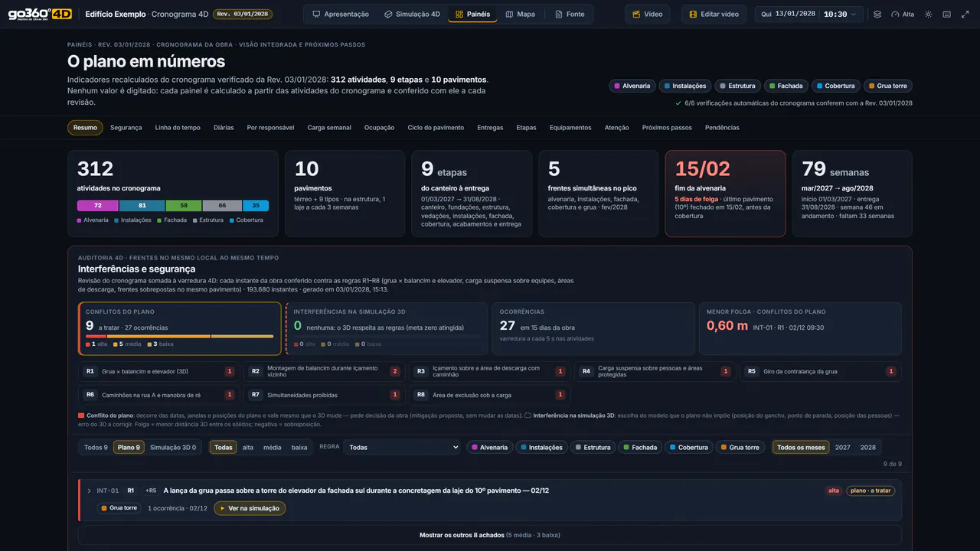Filter by rule R8 Área de exclusão
This screenshot has width=980, height=551.
pos(488,395)
